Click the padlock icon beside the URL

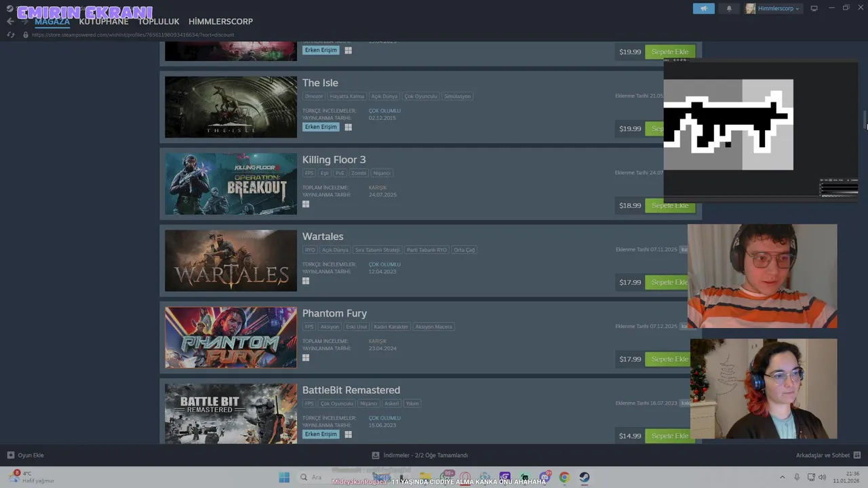26,35
